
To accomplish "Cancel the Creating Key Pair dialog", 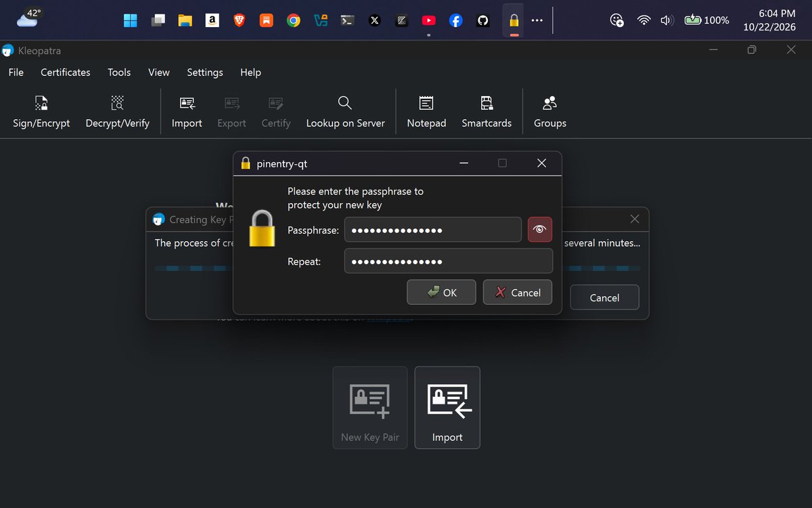I will tap(604, 298).
